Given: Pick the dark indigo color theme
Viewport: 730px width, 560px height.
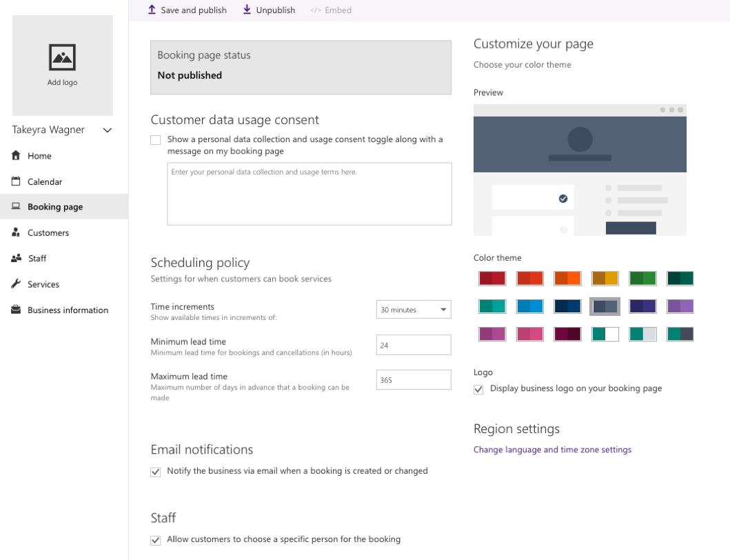Looking at the screenshot, I should pos(642,306).
